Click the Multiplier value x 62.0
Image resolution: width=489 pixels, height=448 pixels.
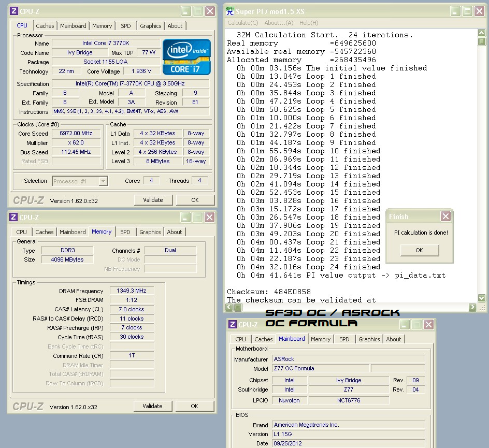(x=76, y=142)
